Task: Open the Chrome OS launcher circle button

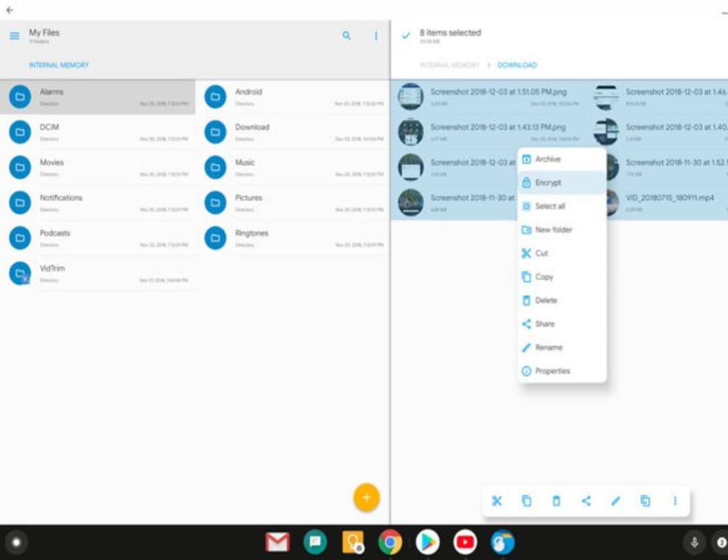Action: pos(16,542)
